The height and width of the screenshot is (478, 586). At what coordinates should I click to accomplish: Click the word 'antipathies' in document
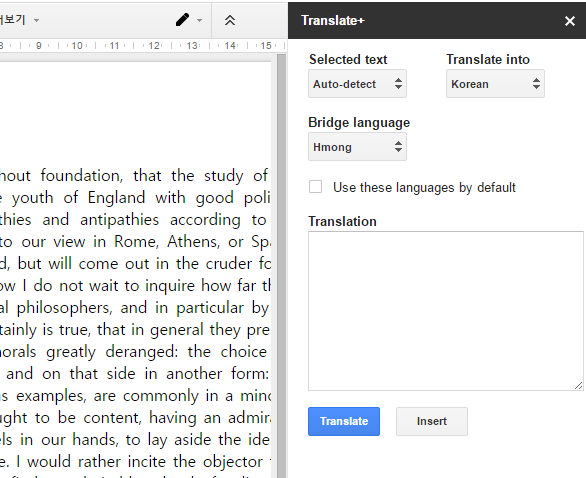[120, 220]
